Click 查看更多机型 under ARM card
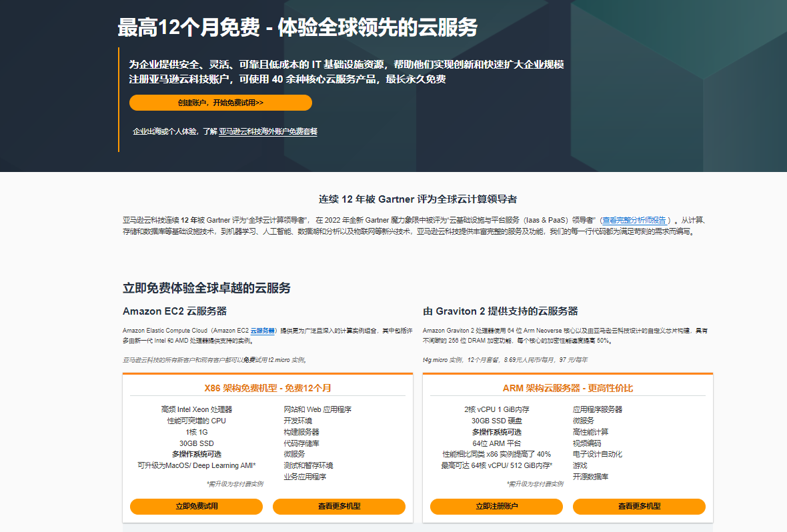The height and width of the screenshot is (532, 787). tap(639, 507)
